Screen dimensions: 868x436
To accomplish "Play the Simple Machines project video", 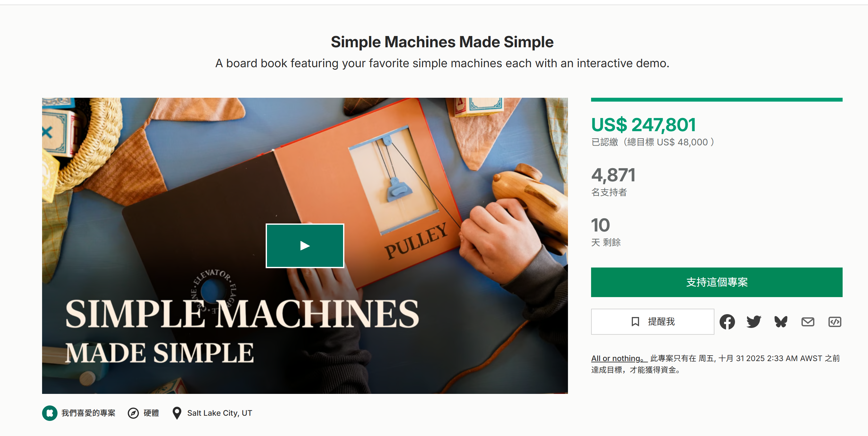I will pyautogui.click(x=305, y=245).
